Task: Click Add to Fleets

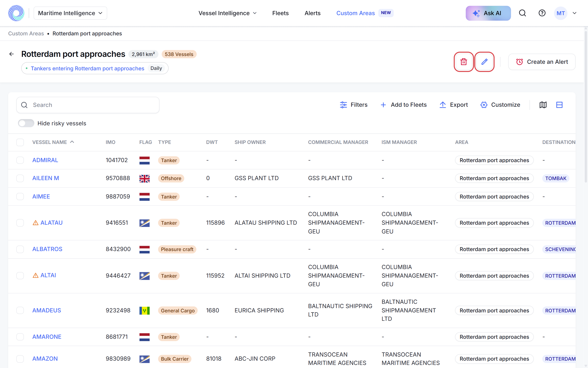Action: pos(404,105)
